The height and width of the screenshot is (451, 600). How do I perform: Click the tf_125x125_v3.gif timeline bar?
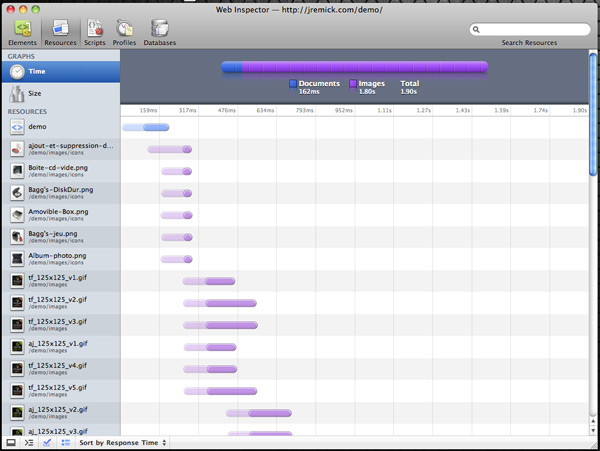point(220,326)
